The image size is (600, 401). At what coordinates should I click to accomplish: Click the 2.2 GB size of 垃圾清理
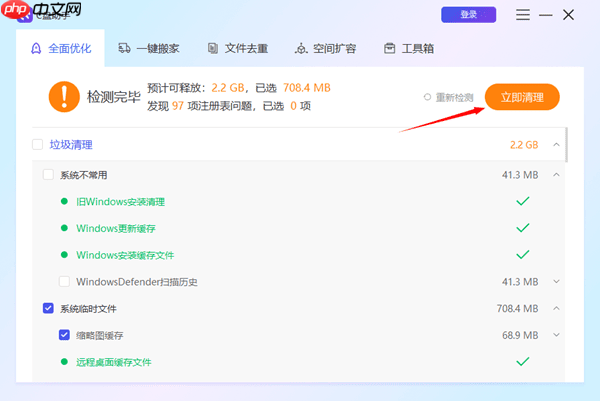coord(524,145)
